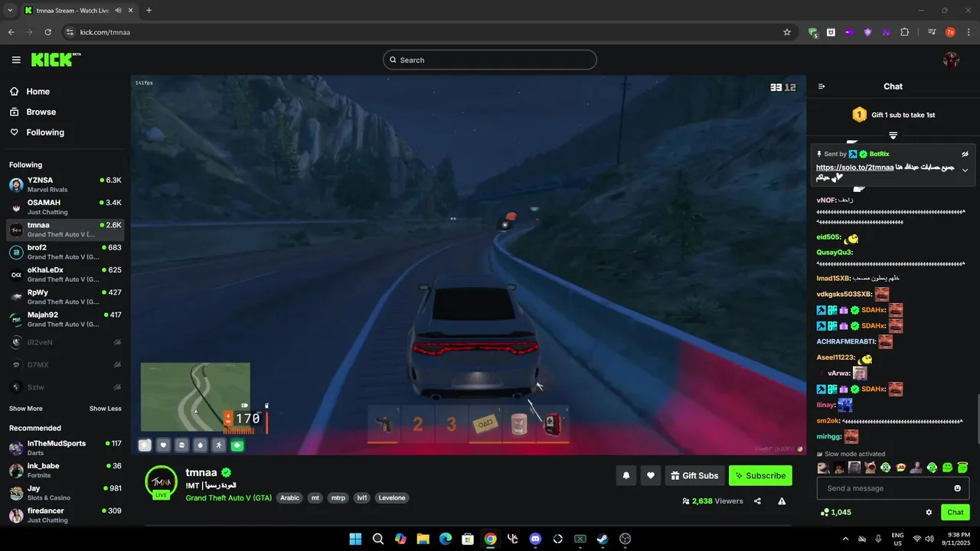Click the KICK logo
980x551 pixels.
tap(56, 60)
